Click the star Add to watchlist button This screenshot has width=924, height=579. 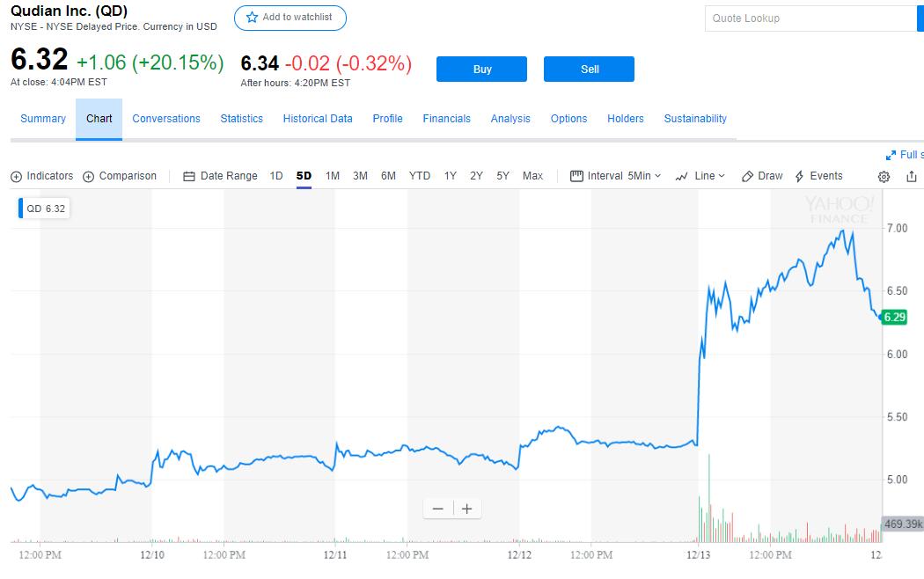(x=290, y=18)
